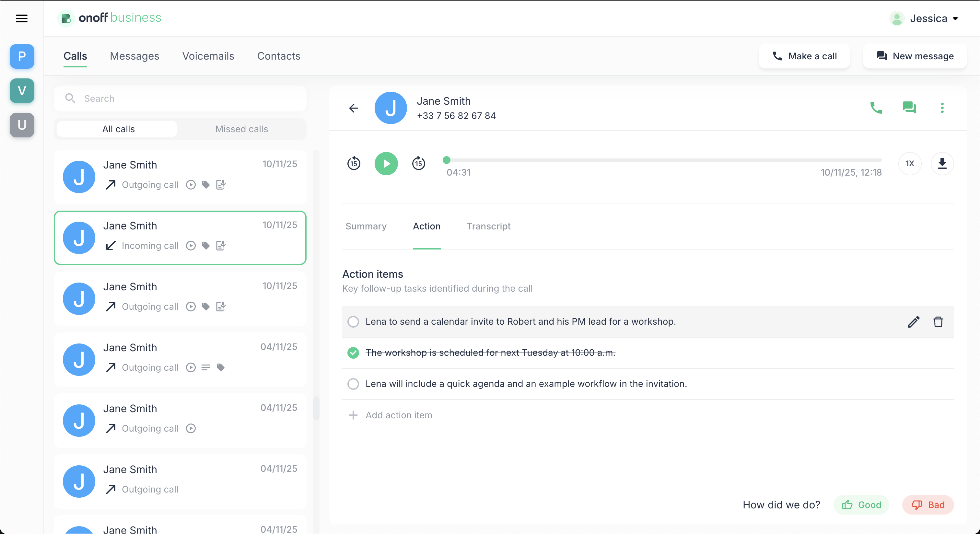980x534 pixels.
Task: Click the tag icon on the incoming call
Action: (x=206, y=246)
